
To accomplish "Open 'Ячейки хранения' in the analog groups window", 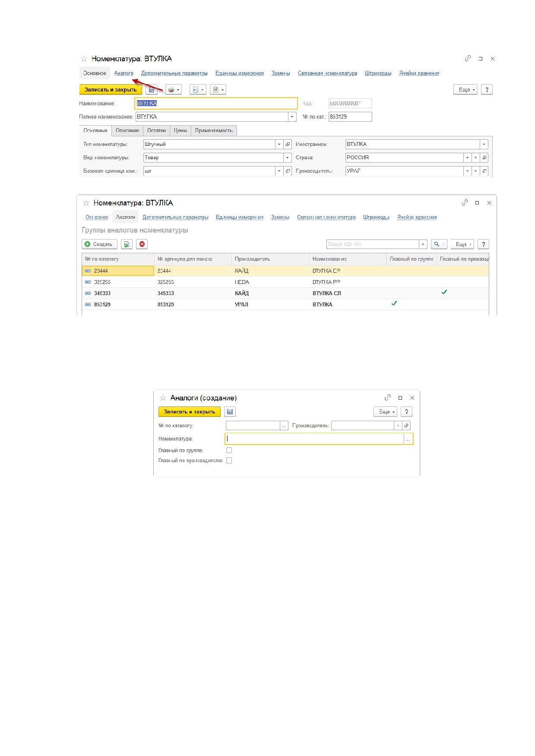I will pyautogui.click(x=417, y=217).
